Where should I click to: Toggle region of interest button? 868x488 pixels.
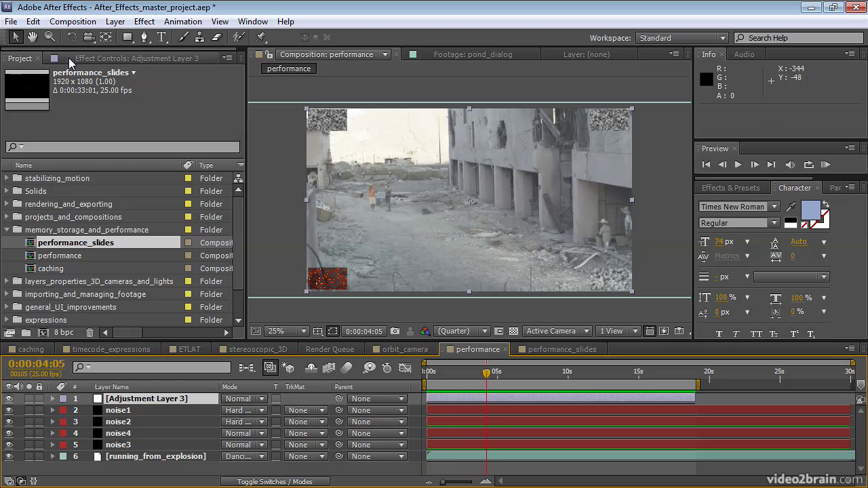[498, 331]
